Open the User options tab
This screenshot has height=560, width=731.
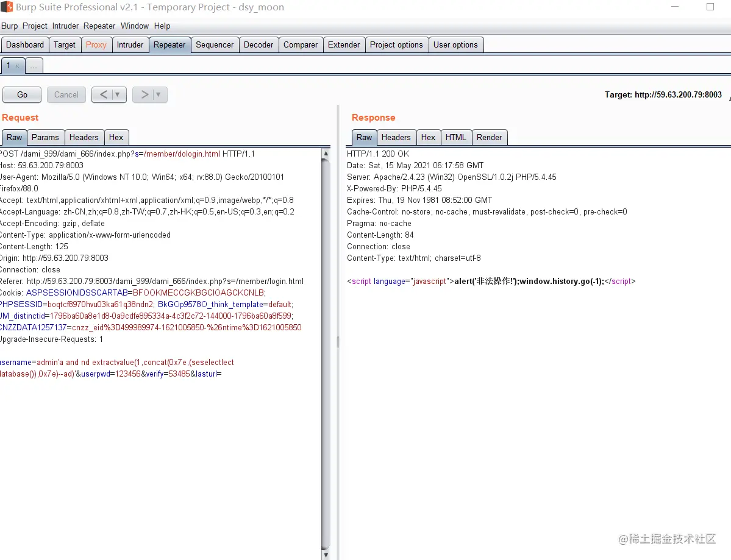(x=455, y=44)
